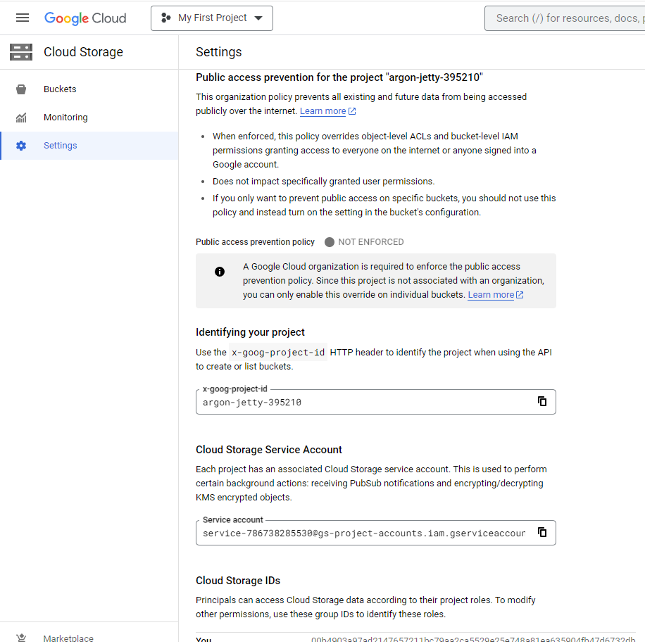Click the 'You' row ID value
The image size is (645, 644).
click(x=473, y=640)
